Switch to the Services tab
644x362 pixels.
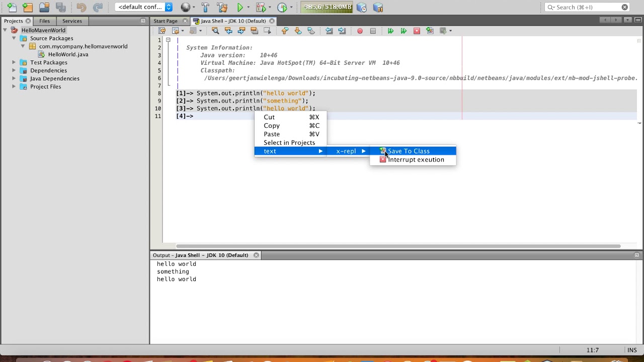click(72, 21)
